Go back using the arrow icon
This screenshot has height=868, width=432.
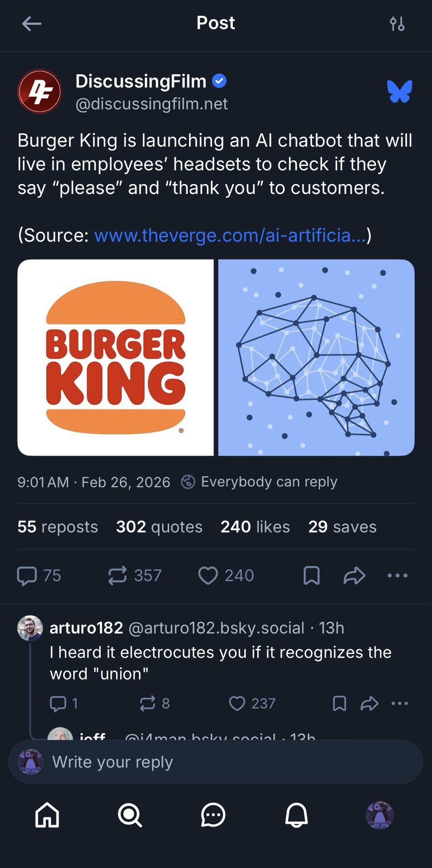coord(32,23)
